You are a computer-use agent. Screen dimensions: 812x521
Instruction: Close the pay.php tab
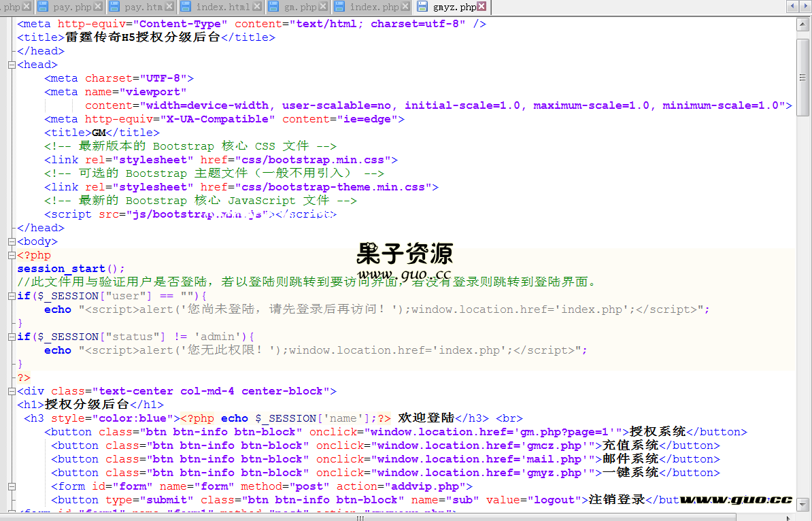[x=98, y=7]
